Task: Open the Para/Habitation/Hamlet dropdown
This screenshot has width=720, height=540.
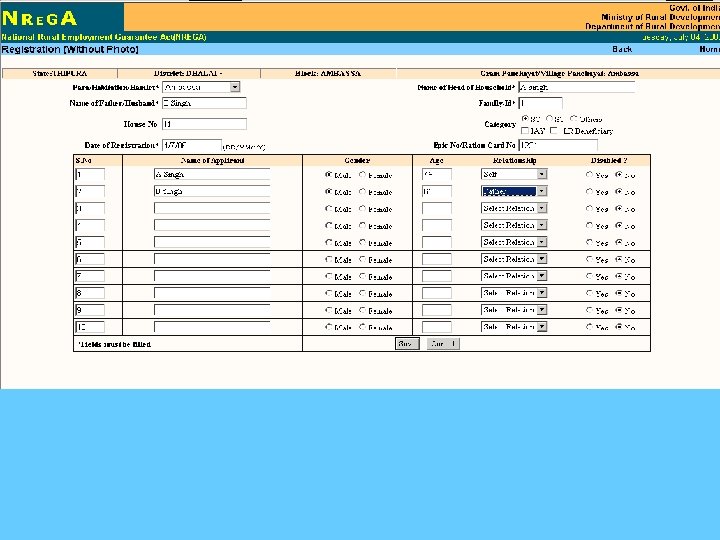Action: [x=201, y=87]
